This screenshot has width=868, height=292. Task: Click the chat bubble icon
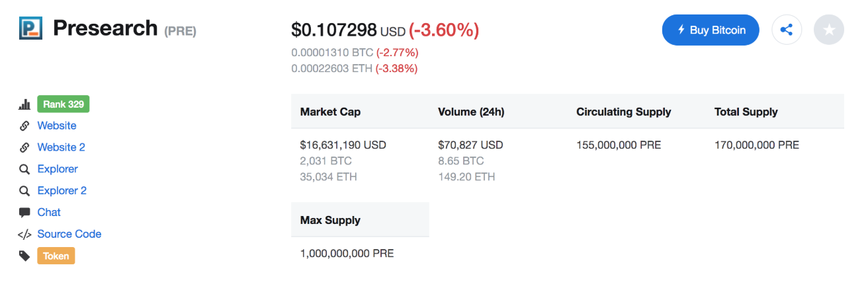point(25,213)
